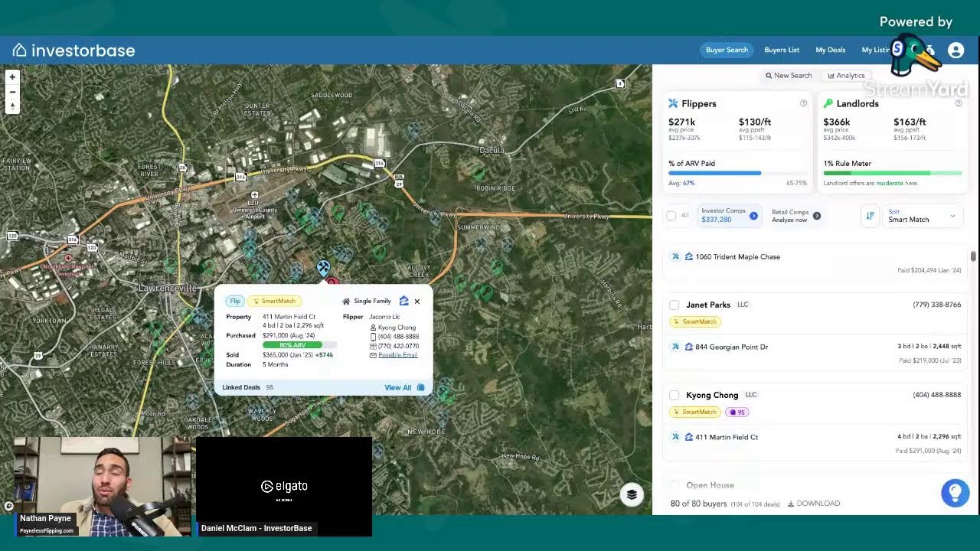This screenshot has height=551, width=980.
Task: Click 411 Martin Field Ct in buyer list
Action: (727, 437)
